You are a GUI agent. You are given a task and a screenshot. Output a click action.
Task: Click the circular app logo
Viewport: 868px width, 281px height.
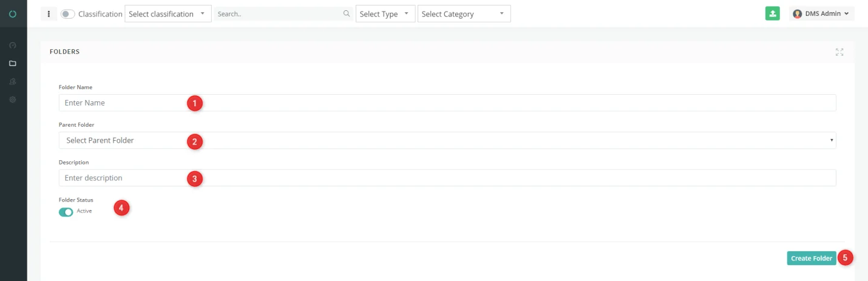[x=13, y=13]
